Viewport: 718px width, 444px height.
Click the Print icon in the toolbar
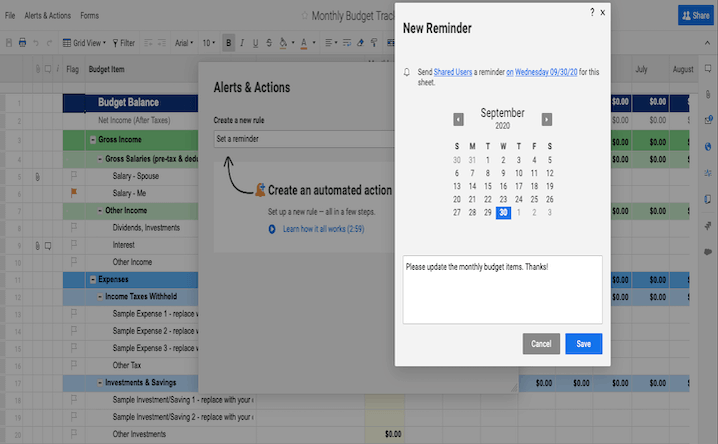(x=22, y=43)
